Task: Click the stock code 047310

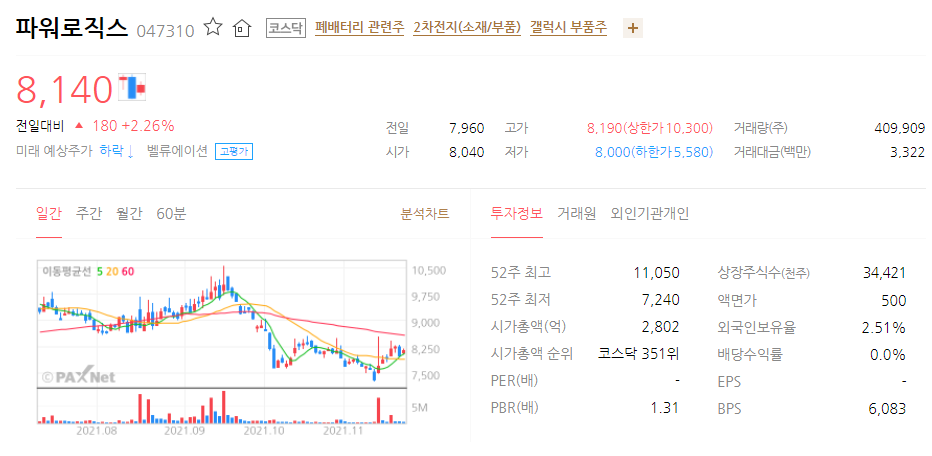Action: point(165,31)
